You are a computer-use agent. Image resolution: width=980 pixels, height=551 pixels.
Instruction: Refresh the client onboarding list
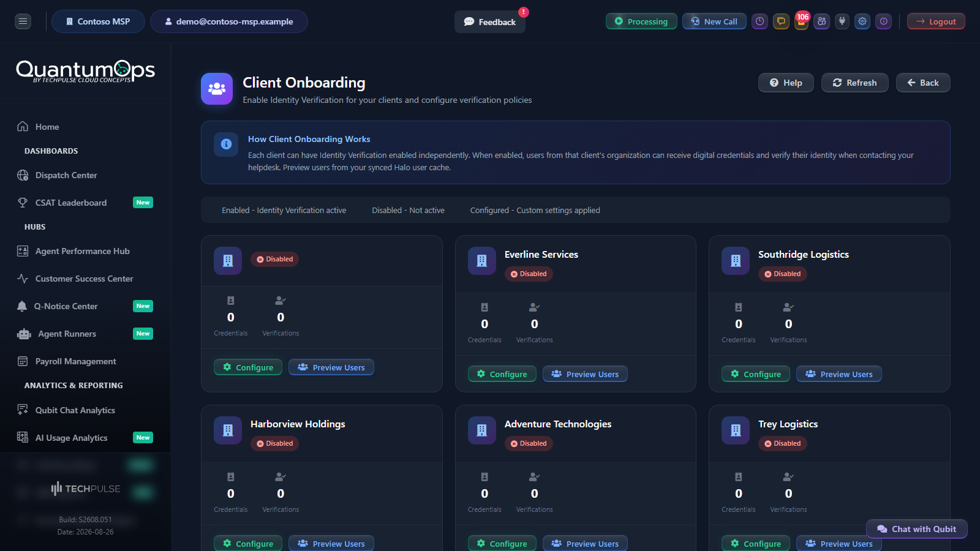855,83
